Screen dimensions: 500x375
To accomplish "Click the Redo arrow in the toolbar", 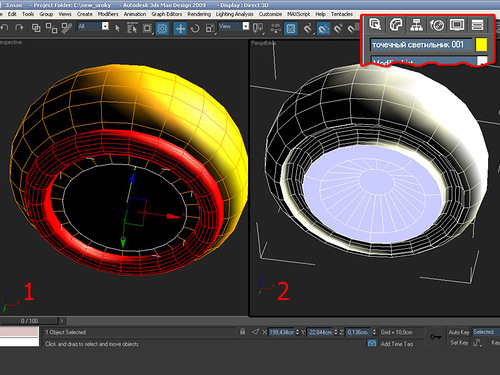I will click(x=19, y=28).
